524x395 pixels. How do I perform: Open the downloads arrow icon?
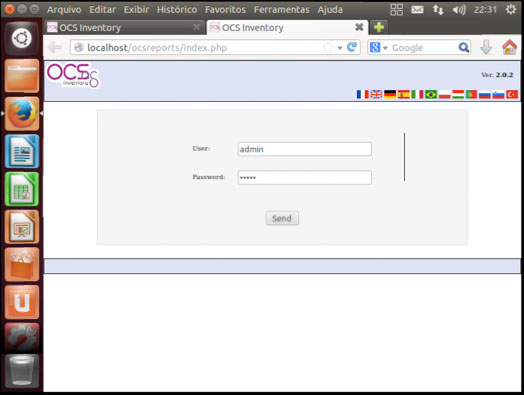pos(486,47)
